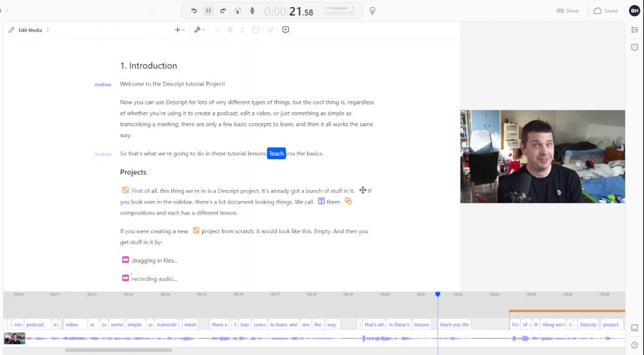Click the orange image icon before 'project from scratch'

tap(196, 231)
